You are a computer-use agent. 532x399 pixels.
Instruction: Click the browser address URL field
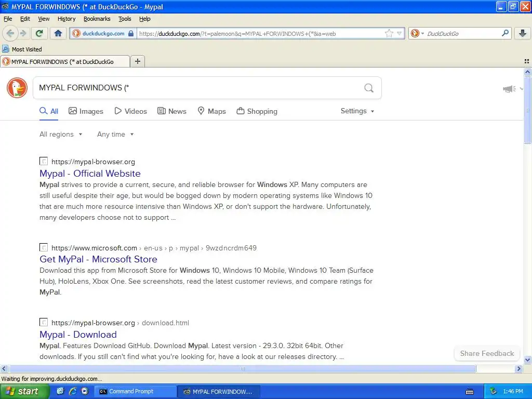click(261, 34)
